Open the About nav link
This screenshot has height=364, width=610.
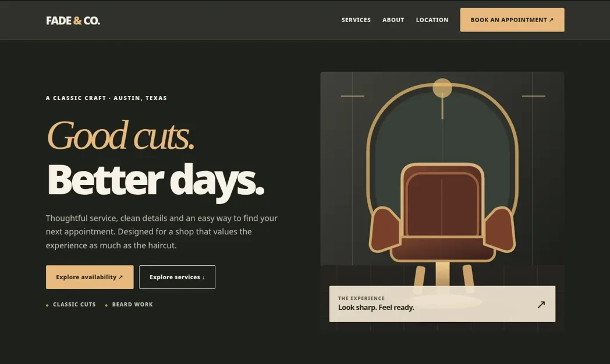[393, 20]
